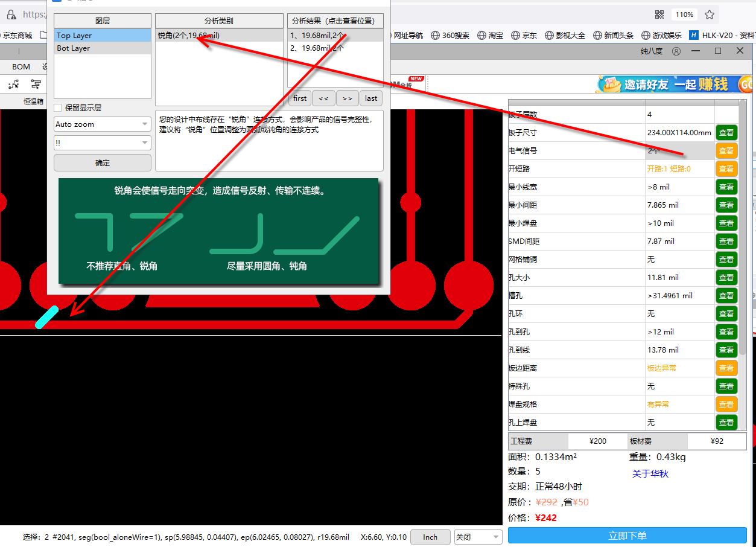This screenshot has width=756, height=547.
Task: Open the HLK-V20 bookmark
Action: [722, 36]
